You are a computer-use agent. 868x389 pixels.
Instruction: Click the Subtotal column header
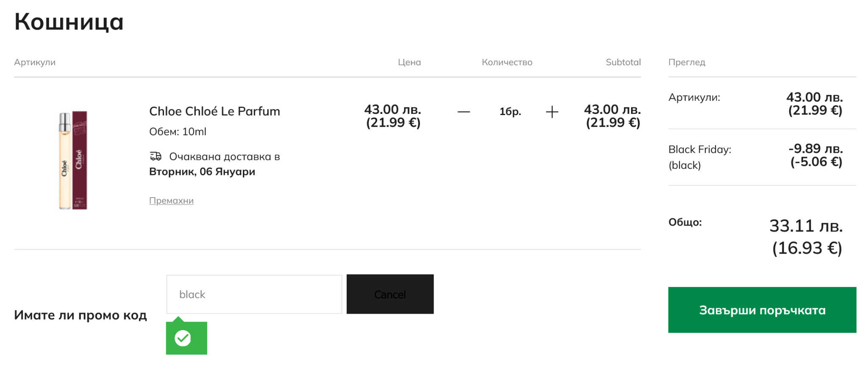tap(623, 62)
